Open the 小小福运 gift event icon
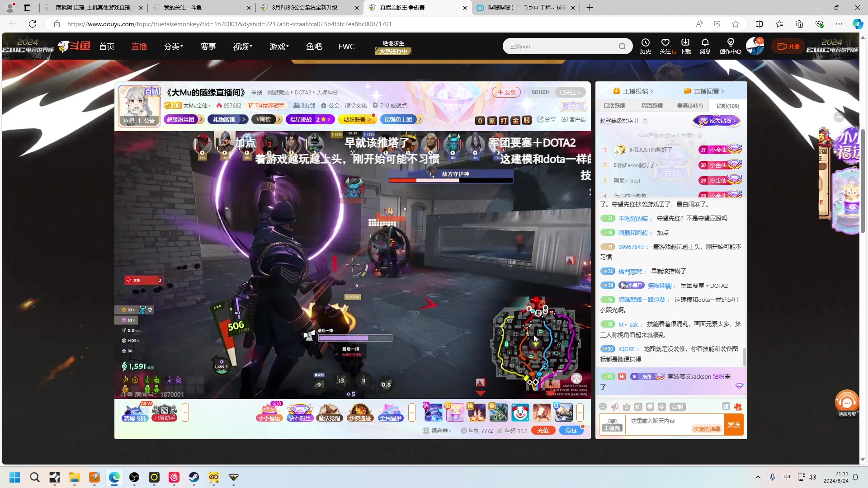Viewport: 868px width, 488px height. (x=269, y=412)
